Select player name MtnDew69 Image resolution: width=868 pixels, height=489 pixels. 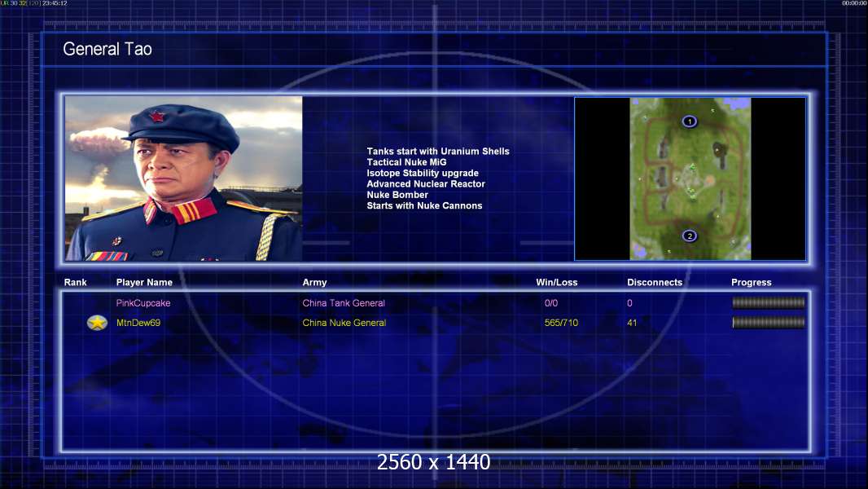click(x=138, y=323)
